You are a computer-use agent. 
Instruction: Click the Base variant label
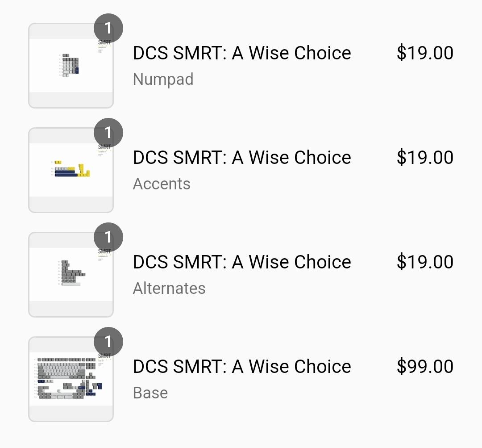[150, 393]
